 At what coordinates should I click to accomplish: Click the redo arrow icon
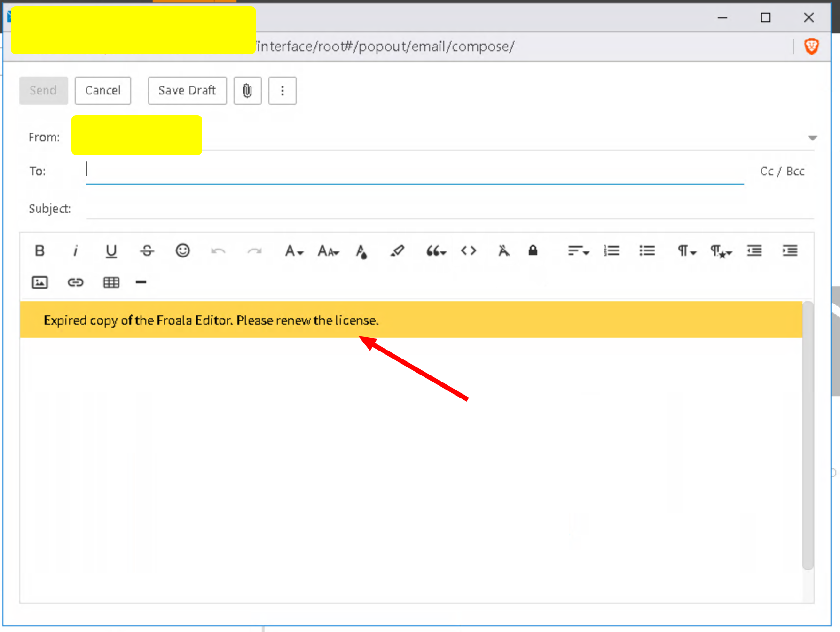[254, 251]
